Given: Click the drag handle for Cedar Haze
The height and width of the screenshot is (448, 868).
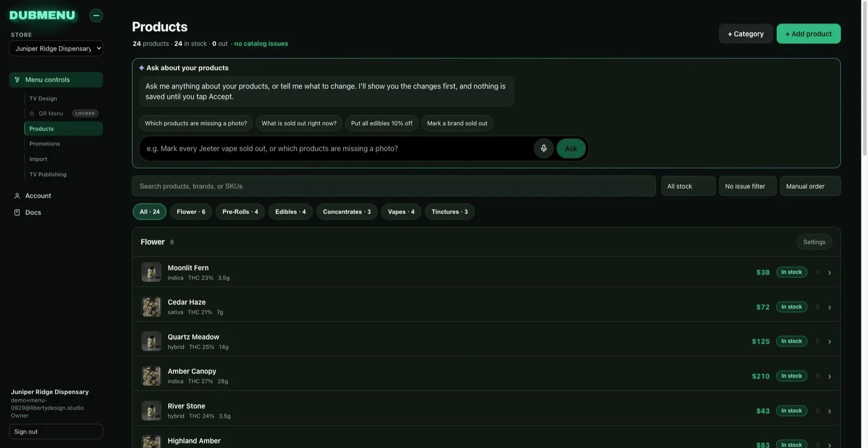Looking at the screenshot, I should [x=818, y=307].
